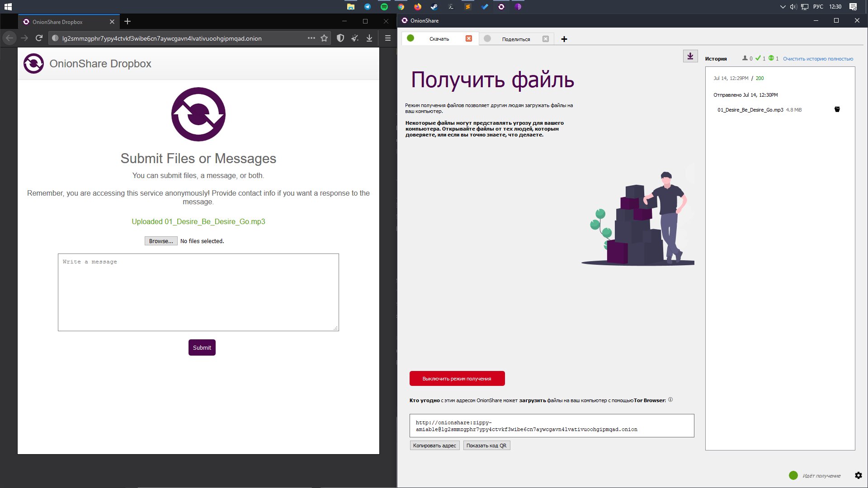The image size is (868, 488).
Task: Click the 12:30 clock
Action: tap(835, 7)
